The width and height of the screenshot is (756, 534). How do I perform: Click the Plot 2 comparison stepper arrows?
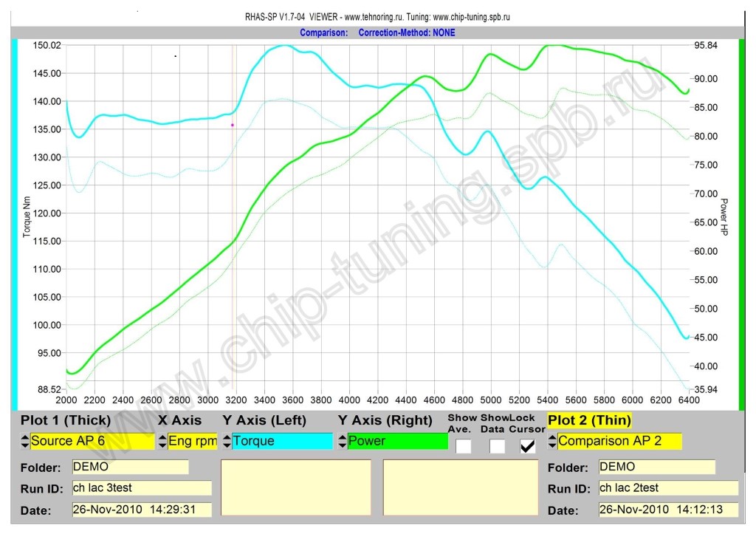553,442
